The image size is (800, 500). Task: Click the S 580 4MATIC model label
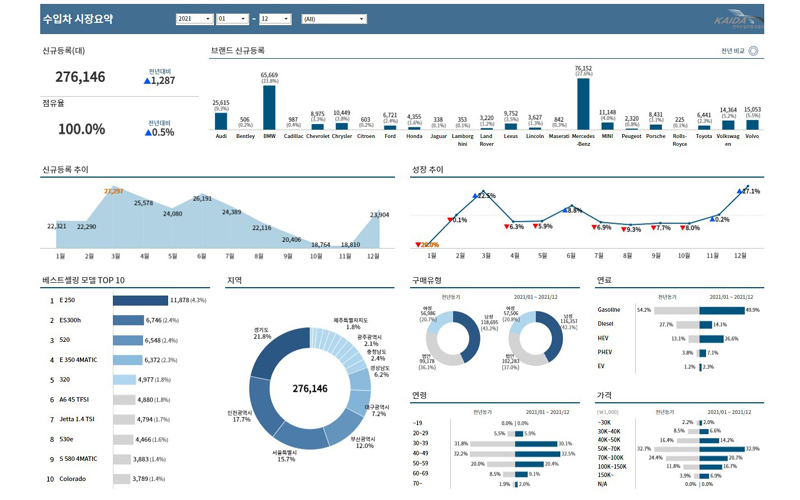pyautogui.click(x=78, y=459)
